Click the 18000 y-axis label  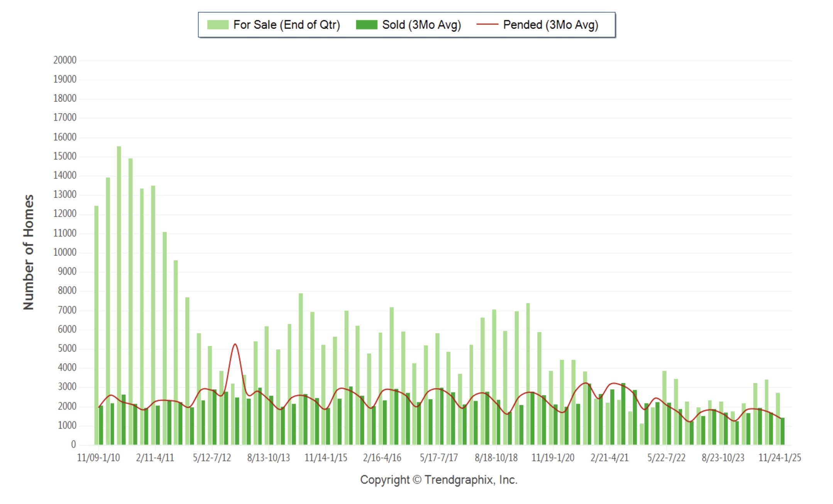click(65, 98)
